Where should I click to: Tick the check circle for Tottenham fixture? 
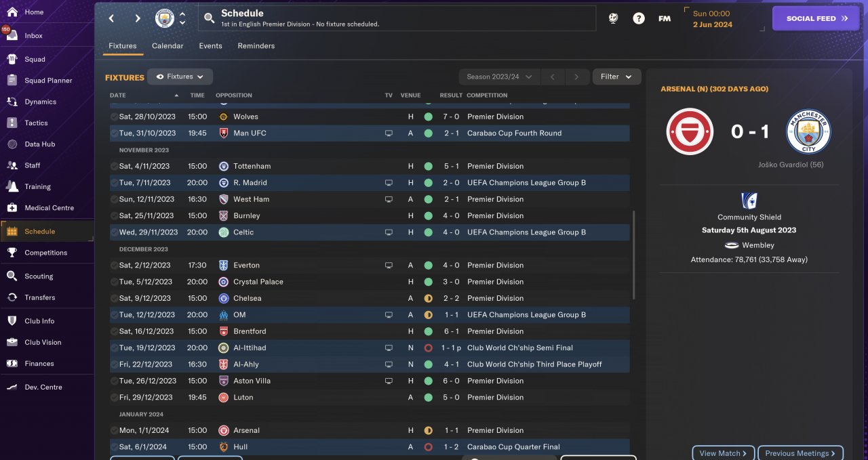[x=114, y=166]
